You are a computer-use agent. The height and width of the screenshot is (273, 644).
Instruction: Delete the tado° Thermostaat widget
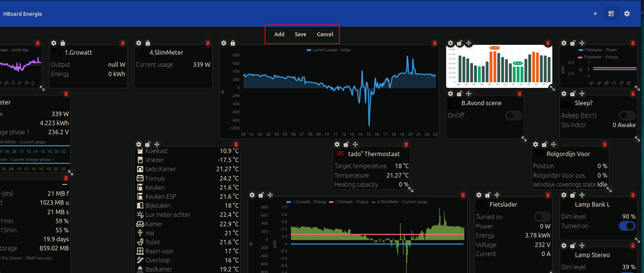pos(406,144)
